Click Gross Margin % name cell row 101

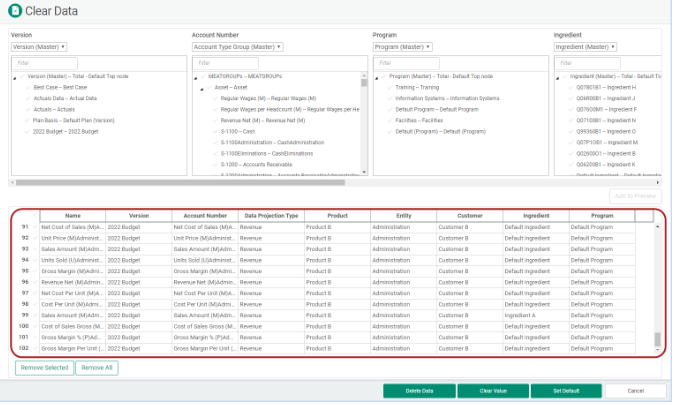[x=73, y=338]
